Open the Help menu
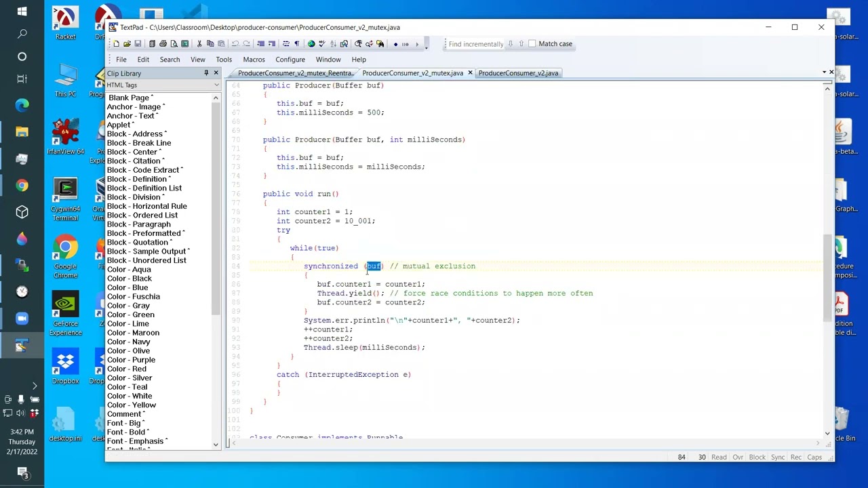Screen dimensions: 868x488 tap(359, 60)
